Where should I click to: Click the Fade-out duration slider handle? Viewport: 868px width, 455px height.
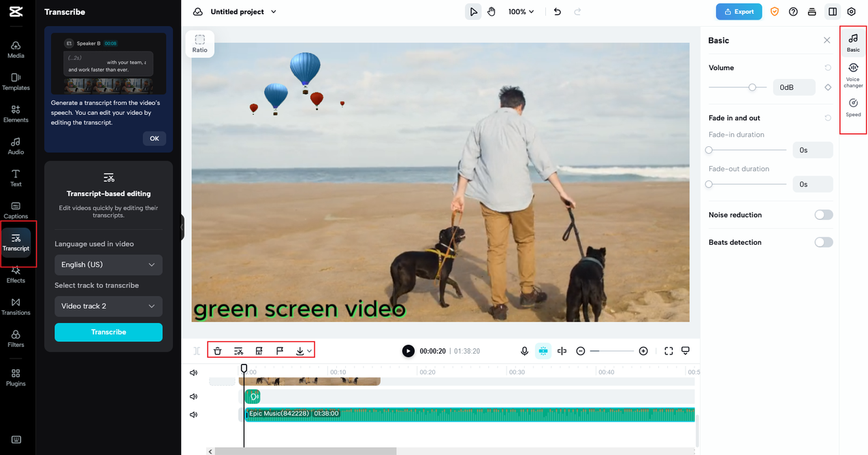[709, 184]
